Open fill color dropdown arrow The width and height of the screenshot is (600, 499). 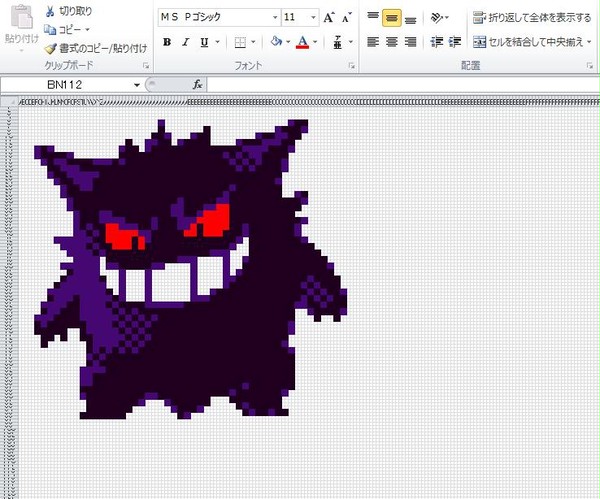click(x=288, y=42)
